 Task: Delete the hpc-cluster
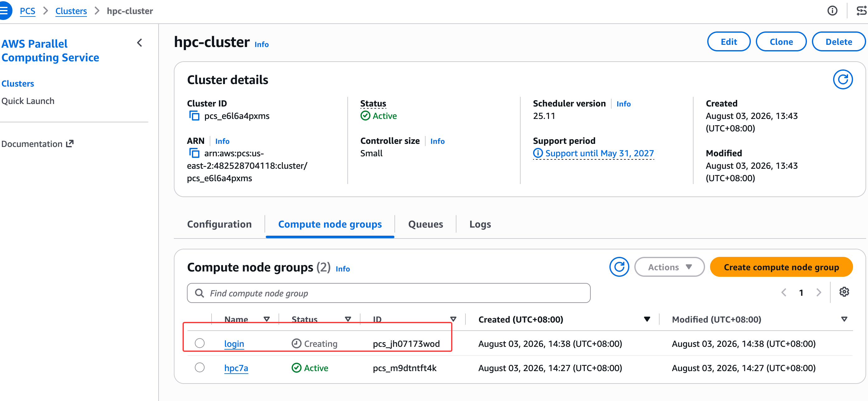(838, 41)
